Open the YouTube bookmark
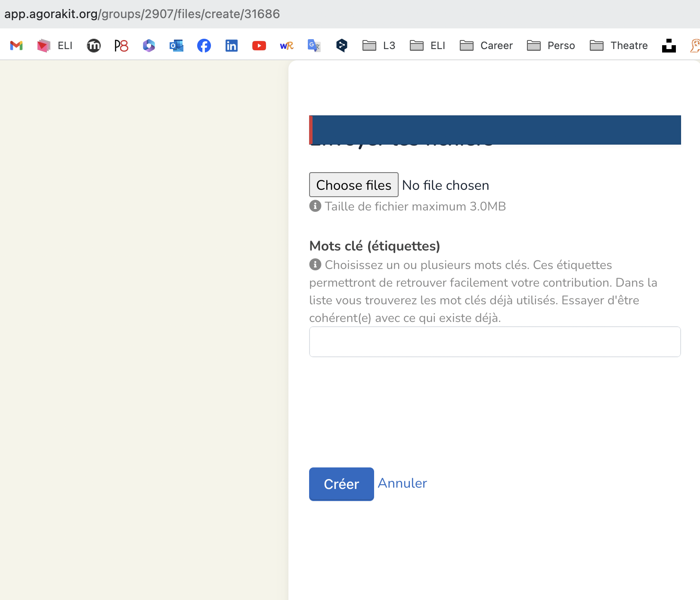The height and width of the screenshot is (600, 700). pos(259,45)
